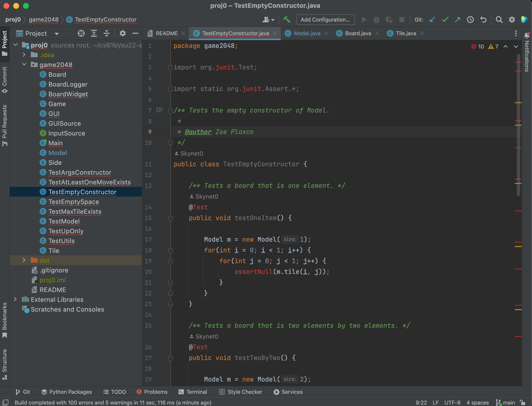Click the Git Push arrow icon
The width and height of the screenshot is (532, 406).
coord(457,20)
